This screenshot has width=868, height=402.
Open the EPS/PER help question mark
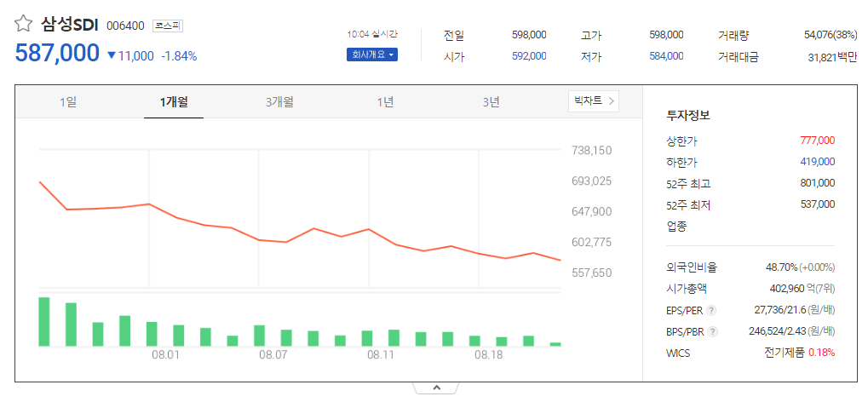[x=711, y=310]
